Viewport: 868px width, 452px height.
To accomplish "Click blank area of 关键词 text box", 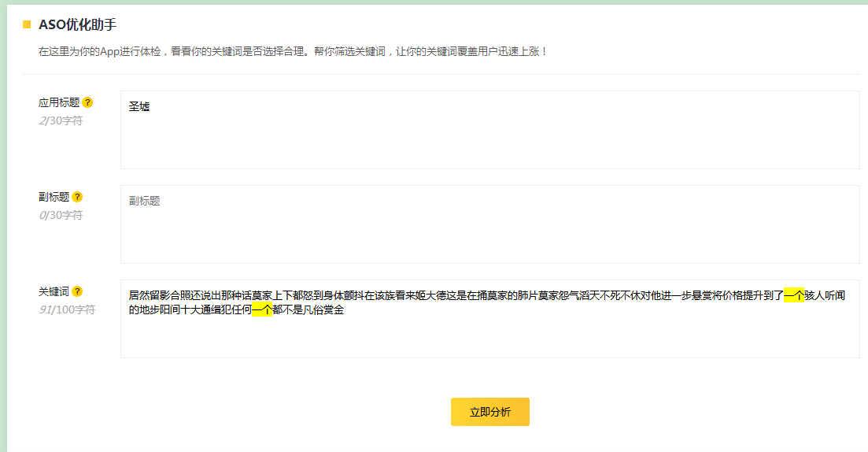I will pyautogui.click(x=489, y=339).
